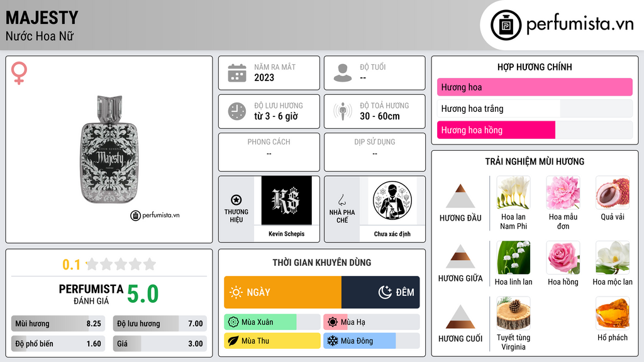Click the Hương cuối pyramid icon
Screen dimensions: 644x362
pos(460,317)
